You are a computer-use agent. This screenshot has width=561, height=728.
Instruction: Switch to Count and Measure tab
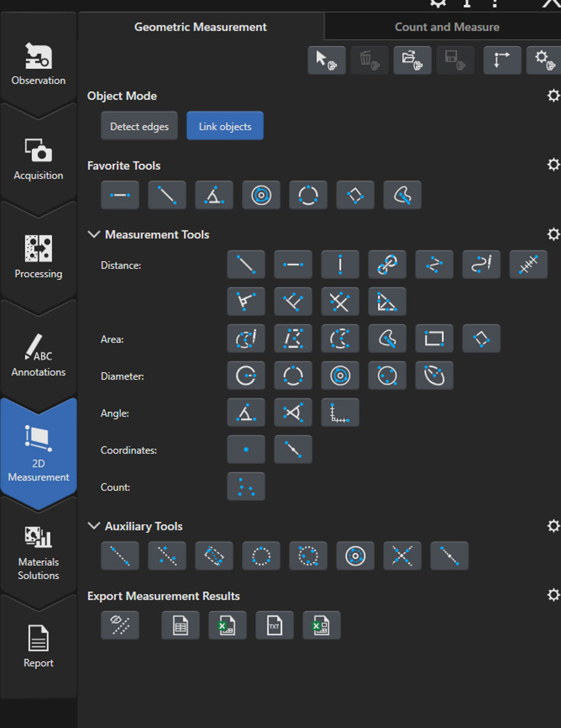pos(446,27)
